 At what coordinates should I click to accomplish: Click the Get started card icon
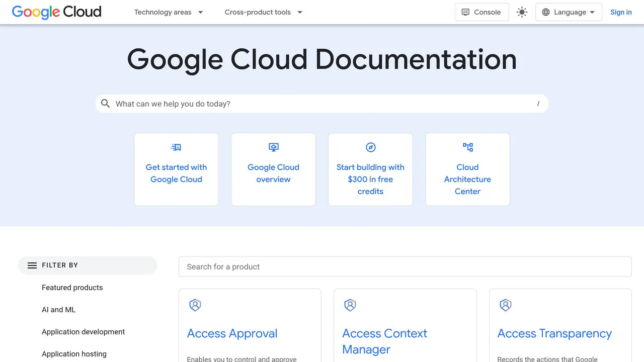pos(176,147)
